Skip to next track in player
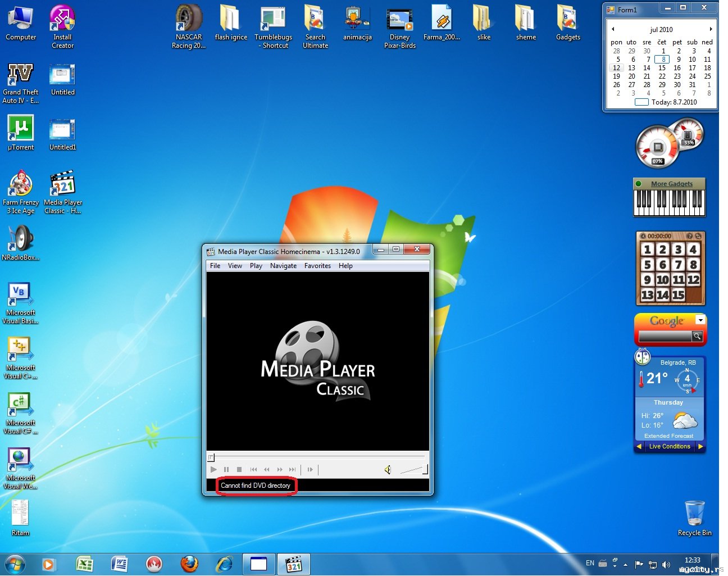The height and width of the screenshot is (576, 728). (x=292, y=470)
